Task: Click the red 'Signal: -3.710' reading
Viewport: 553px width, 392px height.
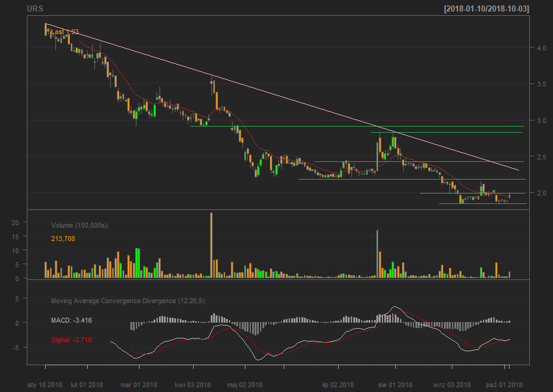Action: click(x=72, y=340)
